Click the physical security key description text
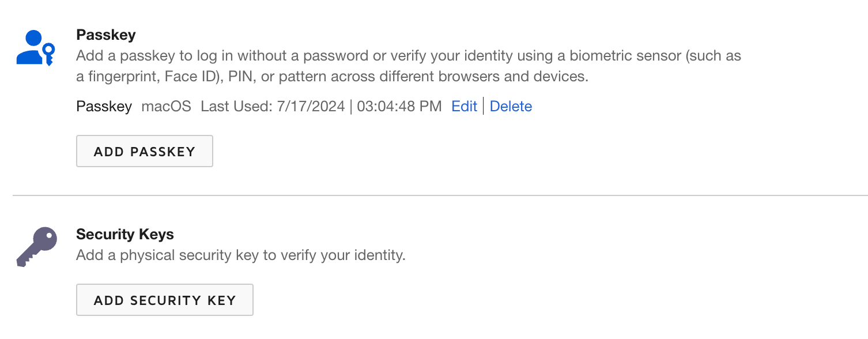Screen dimensions: 868x339 pyautogui.click(x=240, y=255)
